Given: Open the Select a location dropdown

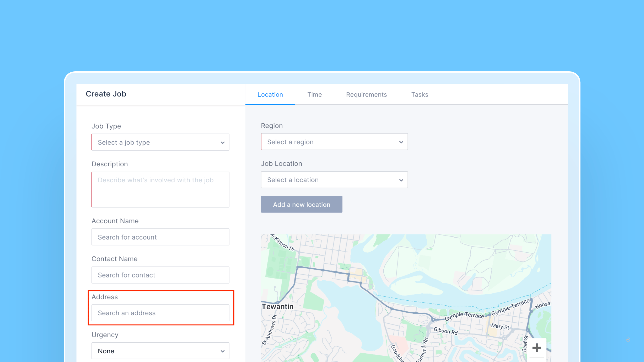Looking at the screenshot, I should (x=334, y=180).
